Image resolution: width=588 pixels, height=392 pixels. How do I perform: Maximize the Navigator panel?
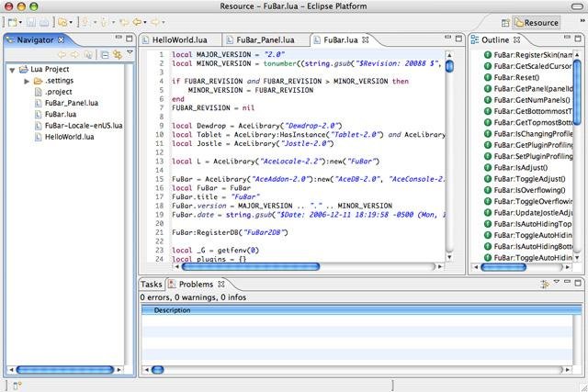click(x=130, y=39)
